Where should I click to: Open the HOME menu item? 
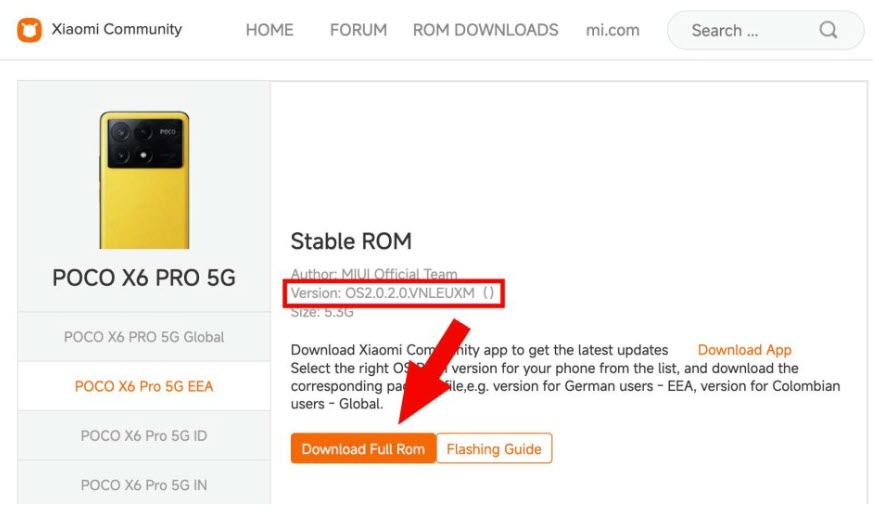[x=269, y=30]
